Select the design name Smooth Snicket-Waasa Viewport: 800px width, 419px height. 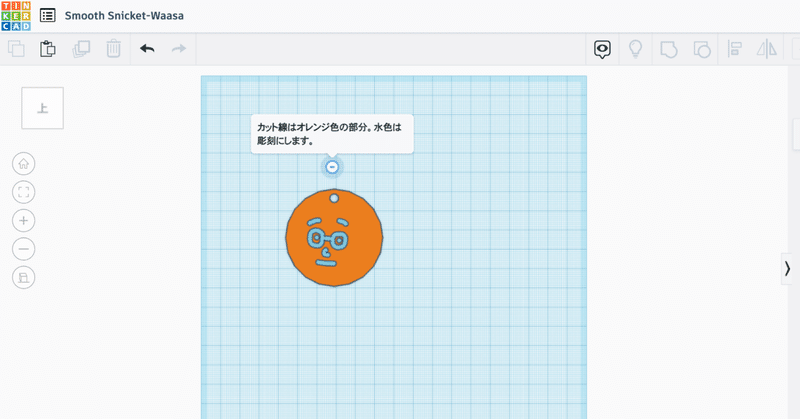click(124, 16)
